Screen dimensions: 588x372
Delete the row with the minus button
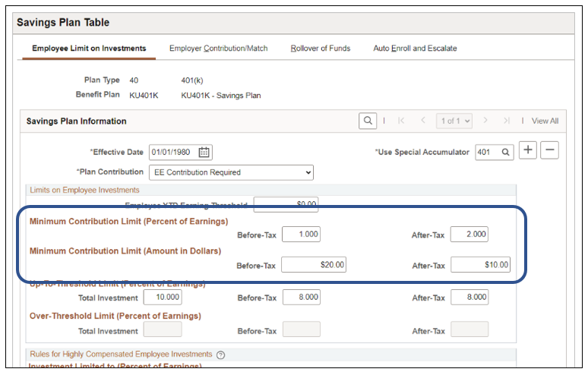tap(549, 150)
